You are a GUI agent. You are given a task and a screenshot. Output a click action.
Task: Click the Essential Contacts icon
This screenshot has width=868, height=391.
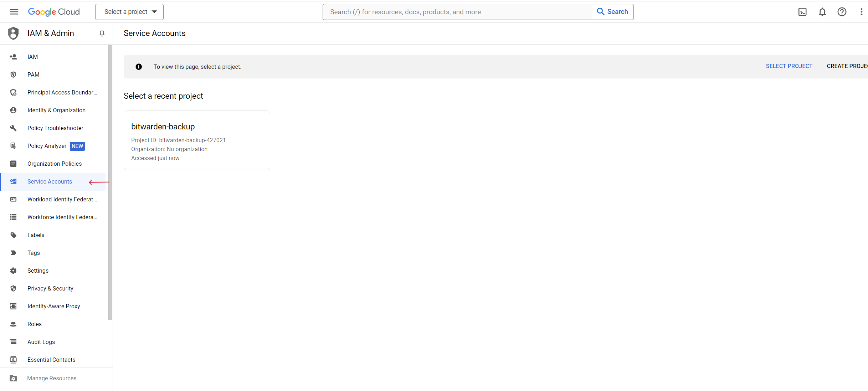[13, 360]
